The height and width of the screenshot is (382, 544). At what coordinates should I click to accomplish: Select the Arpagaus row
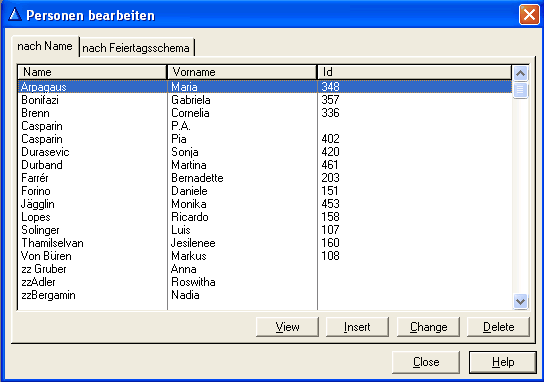coord(265,87)
